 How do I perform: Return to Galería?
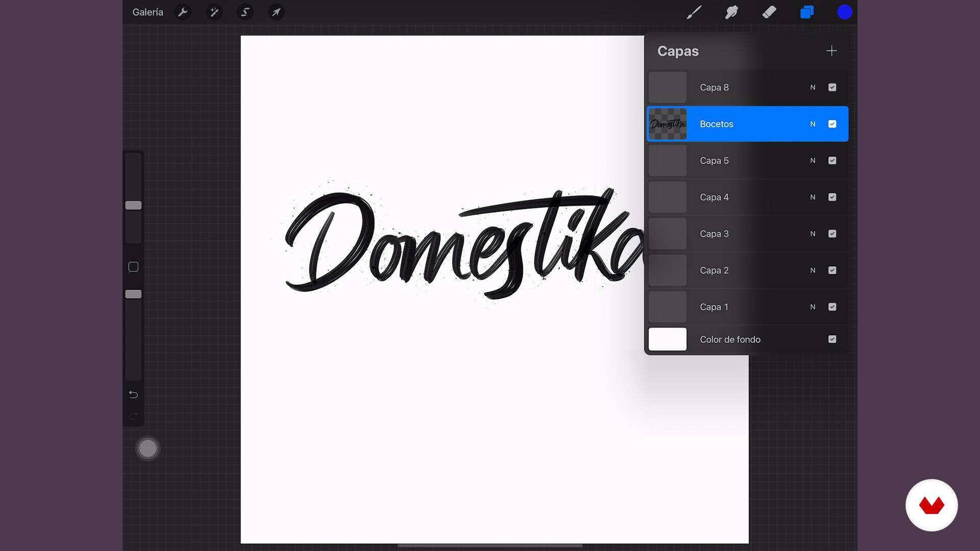(x=148, y=12)
